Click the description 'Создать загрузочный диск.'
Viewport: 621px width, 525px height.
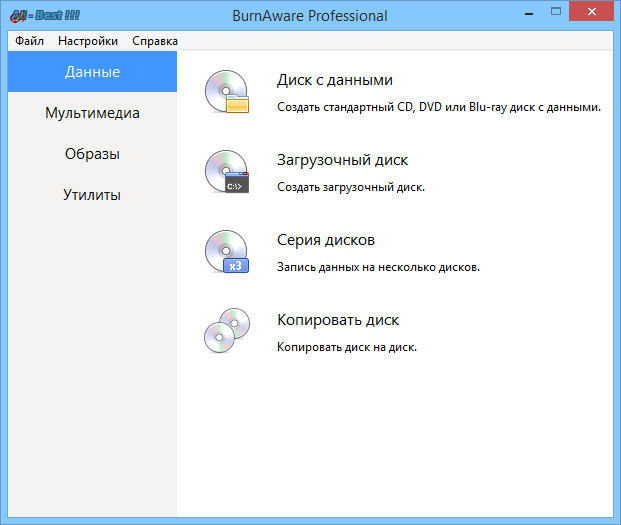[x=351, y=187]
